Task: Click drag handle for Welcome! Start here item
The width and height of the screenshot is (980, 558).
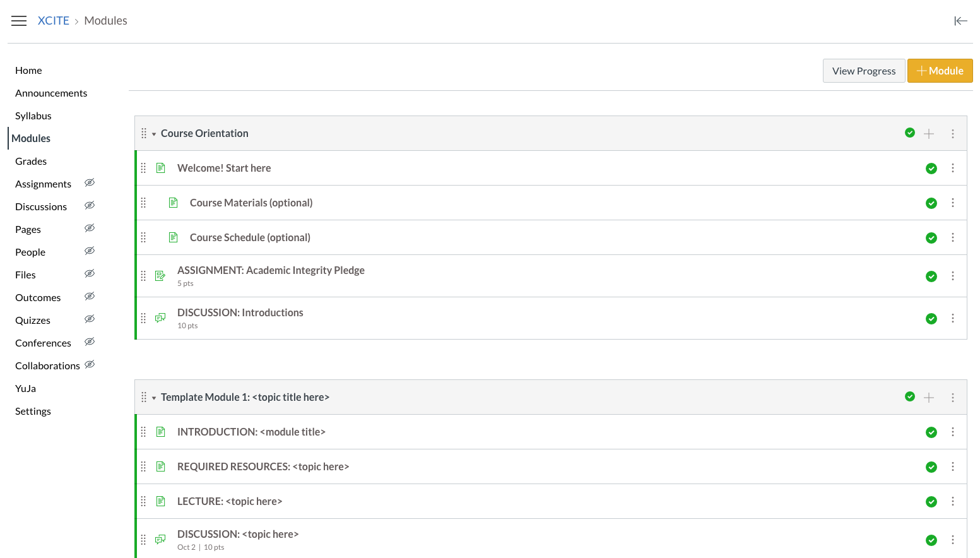Action: (143, 168)
